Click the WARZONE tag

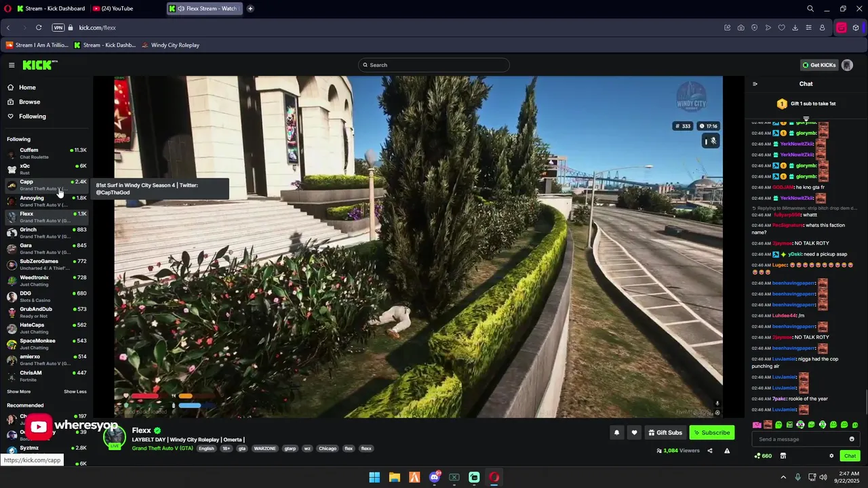265,449
